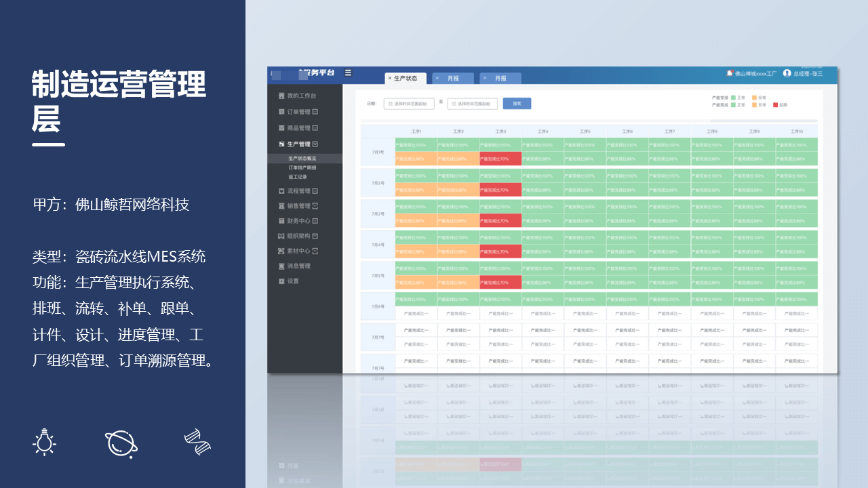Viewport: 868px width, 488px height.
Task: Click the 生产管理 sidebar icon
Action: (281, 144)
